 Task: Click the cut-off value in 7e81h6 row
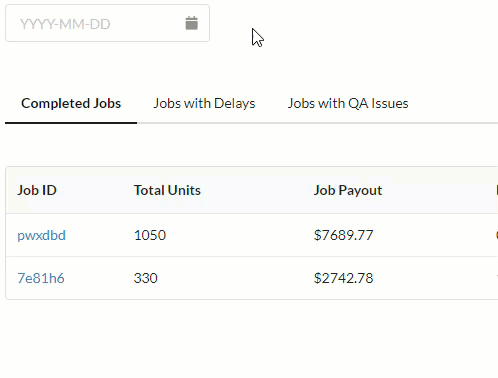(497, 276)
